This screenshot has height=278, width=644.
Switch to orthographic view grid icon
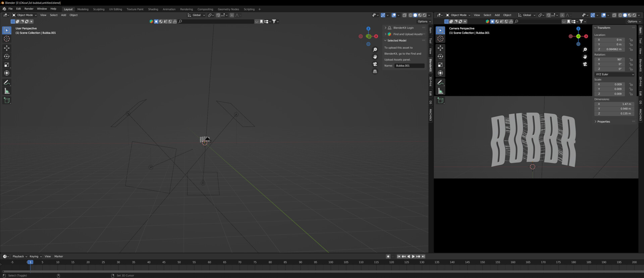[375, 71]
